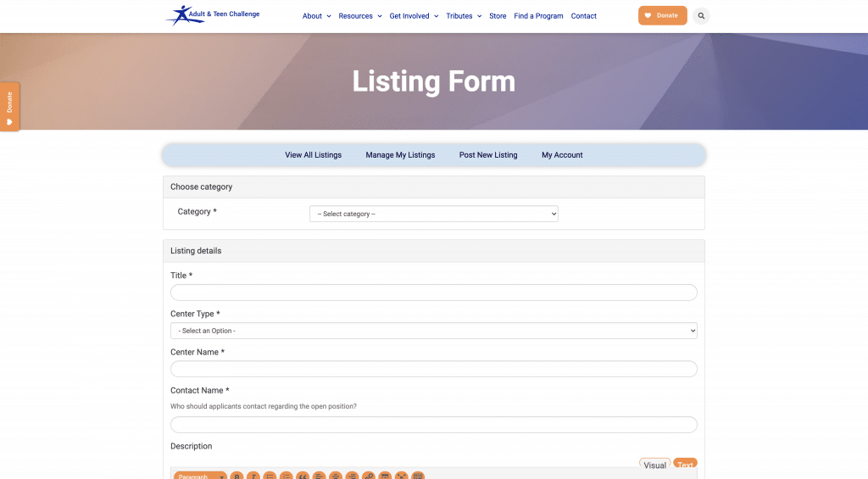Click the Adult & Teen Challenge logo

(x=213, y=15)
